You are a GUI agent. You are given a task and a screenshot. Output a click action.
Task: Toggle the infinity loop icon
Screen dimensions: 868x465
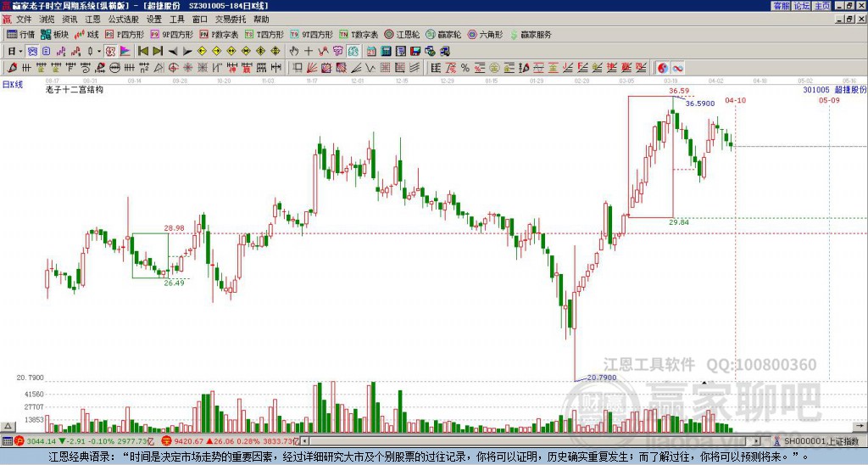[x=677, y=68]
